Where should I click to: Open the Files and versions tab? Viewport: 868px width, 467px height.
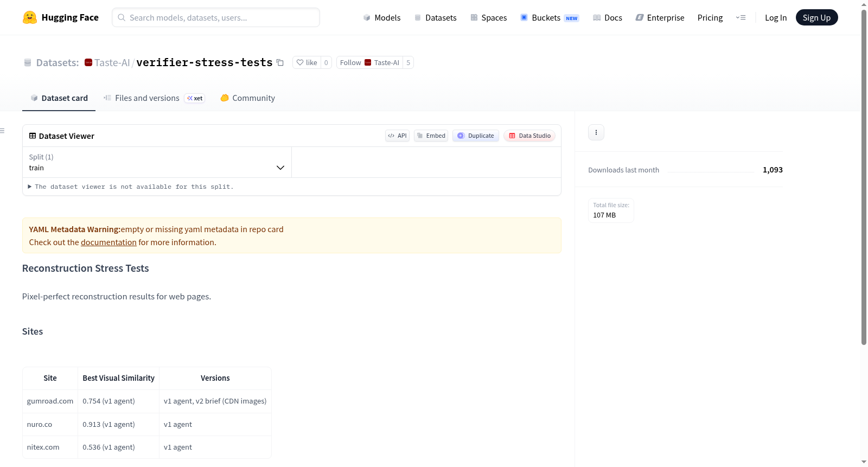[x=154, y=98]
